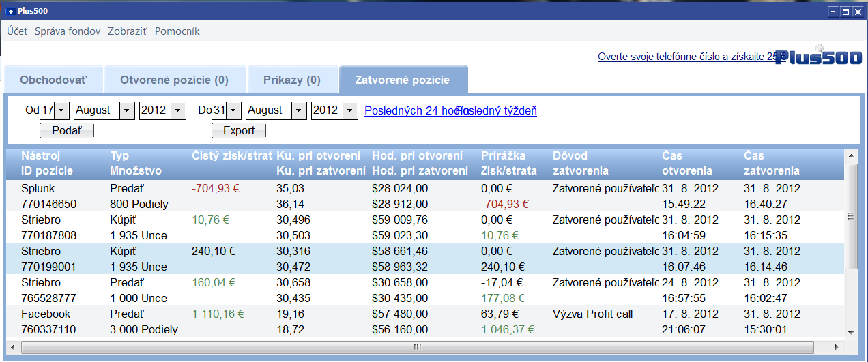Expand the Do day dropdown showing 31

(234, 110)
